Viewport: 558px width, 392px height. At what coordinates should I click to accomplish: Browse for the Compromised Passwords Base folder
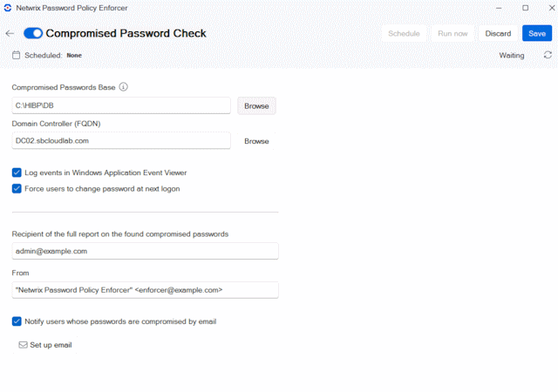click(x=256, y=106)
